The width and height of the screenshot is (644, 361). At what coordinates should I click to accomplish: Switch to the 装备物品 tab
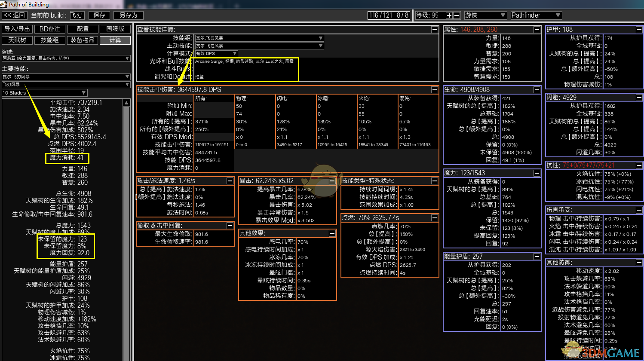[83, 40]
